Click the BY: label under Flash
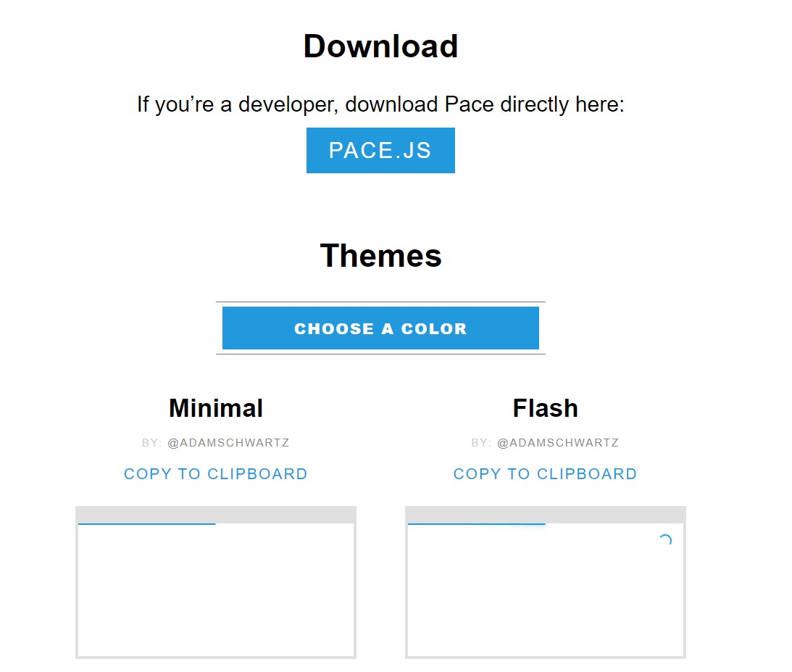 click(481, 443)
